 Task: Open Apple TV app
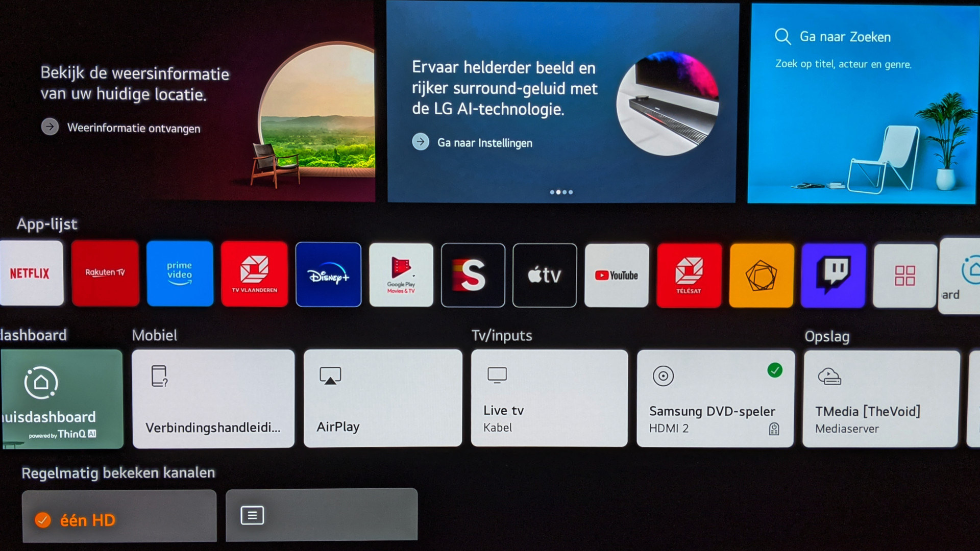[545, 274]
